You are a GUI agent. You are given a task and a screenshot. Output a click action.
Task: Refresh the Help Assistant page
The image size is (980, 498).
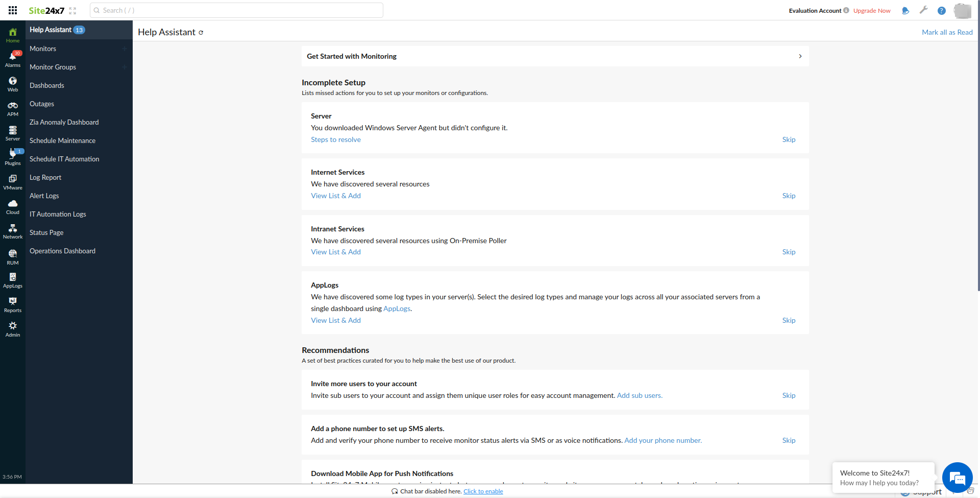coord(201,33)
